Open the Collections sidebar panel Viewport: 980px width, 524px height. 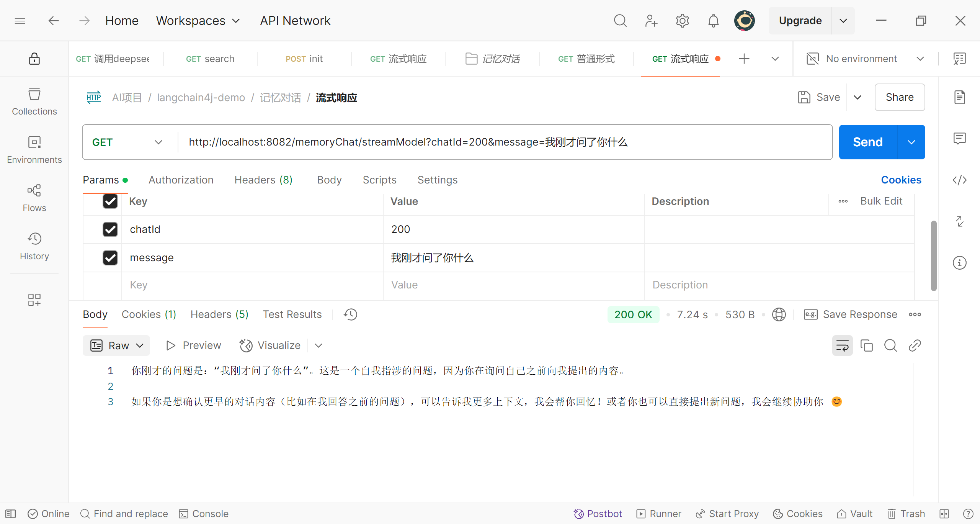[x=34, y=101]
